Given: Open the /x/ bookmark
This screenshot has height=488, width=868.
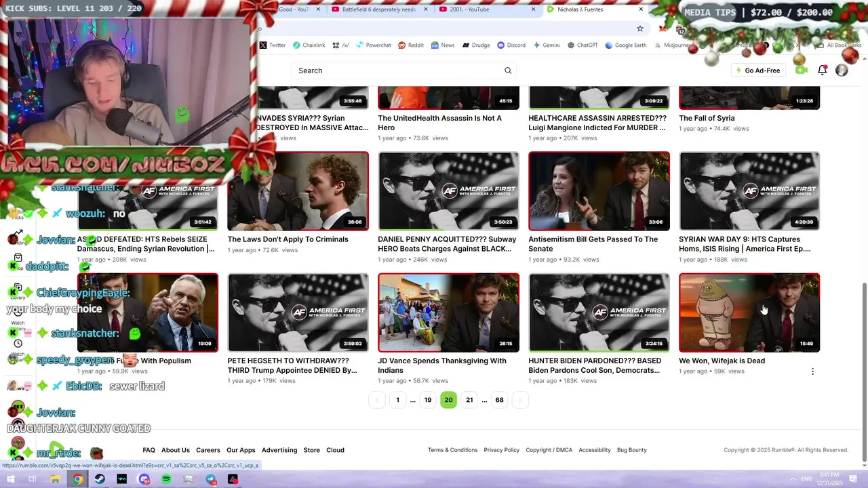Looking at the screenshot, I should point(340,45).
